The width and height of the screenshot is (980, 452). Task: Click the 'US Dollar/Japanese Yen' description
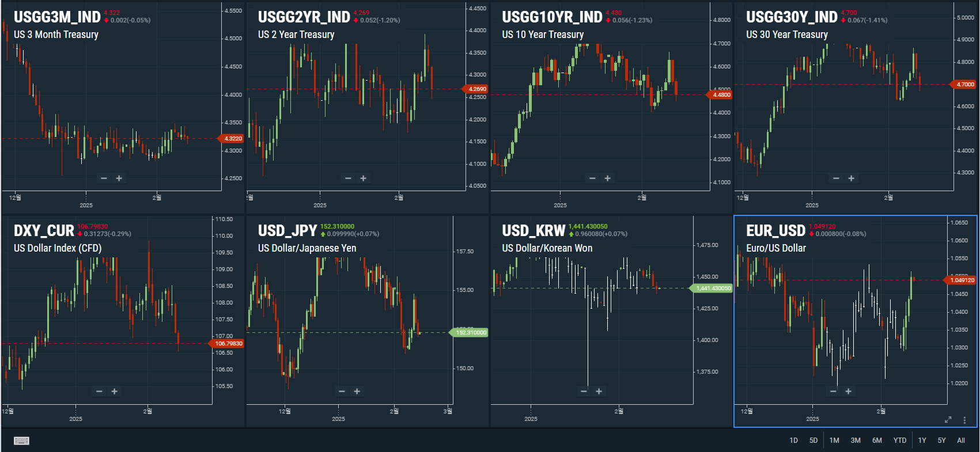[307, 248]
